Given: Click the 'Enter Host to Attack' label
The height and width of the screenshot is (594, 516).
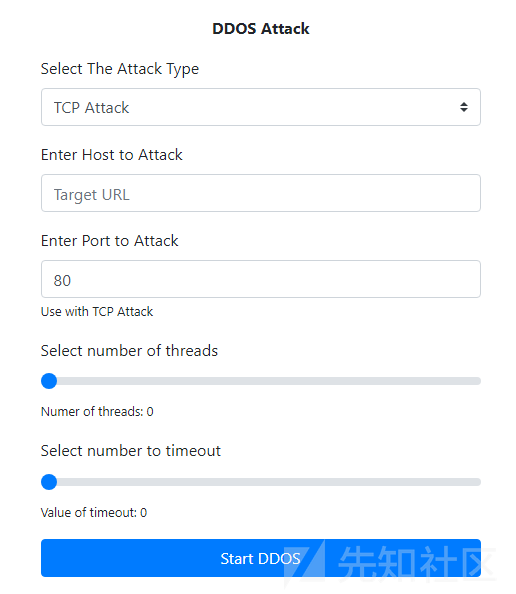Looking at the screenshot, I should point(112,155).
